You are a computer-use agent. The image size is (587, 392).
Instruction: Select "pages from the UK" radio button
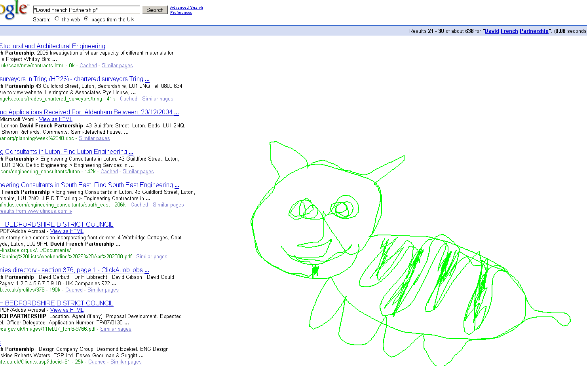coord(86,18)
